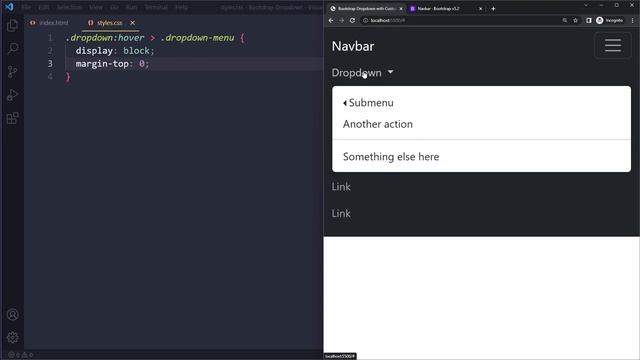
Task: Click the Dropdown caret arrow
Action: coord(390,72)
